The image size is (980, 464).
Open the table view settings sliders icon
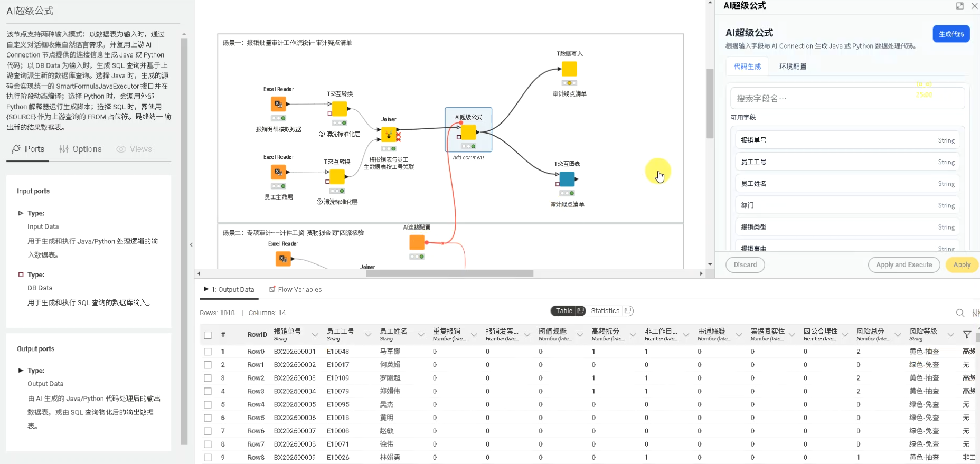pyautogui.click(x=976, y=313)
